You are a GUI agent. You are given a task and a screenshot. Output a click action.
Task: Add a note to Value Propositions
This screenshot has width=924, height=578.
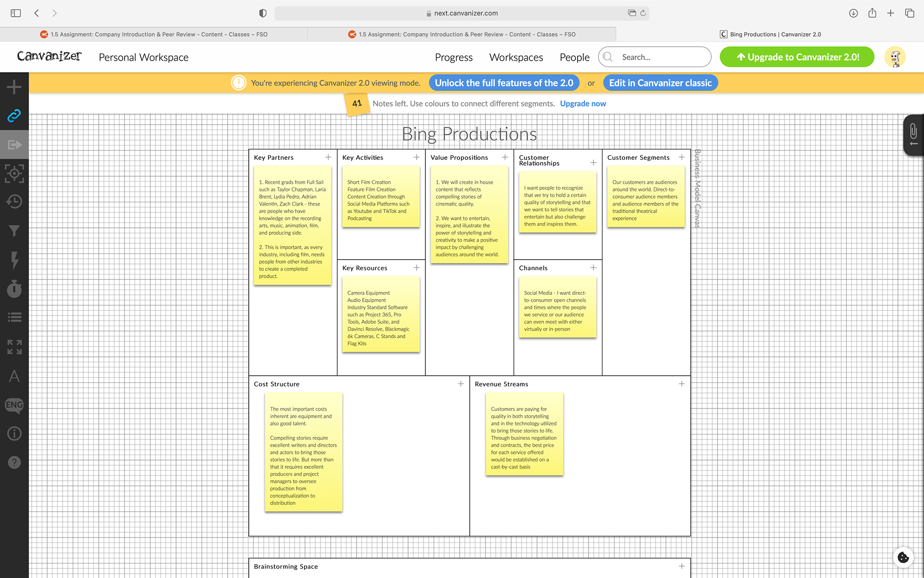(505, 158)
